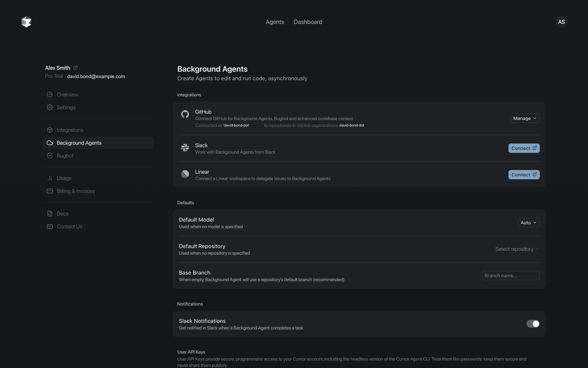The image size is (588, 368).
Task: Click the Slack logo icon
Action: [185, 148]
